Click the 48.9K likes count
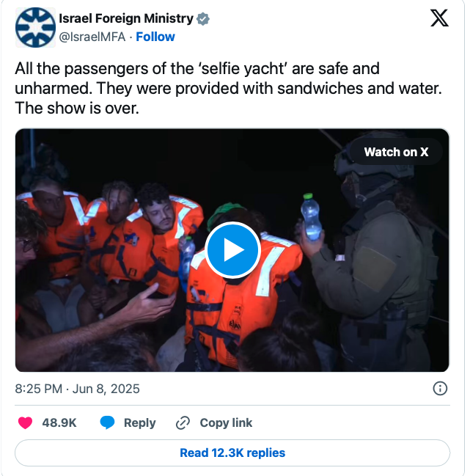The height and width of the screenshot is (476, 470). pos(59,422)
